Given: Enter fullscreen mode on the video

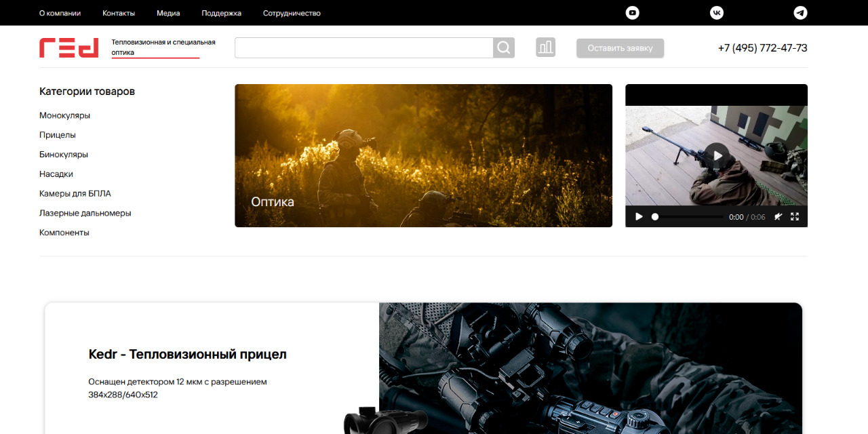Looking at the screenshot, I should tap(795, 217).
